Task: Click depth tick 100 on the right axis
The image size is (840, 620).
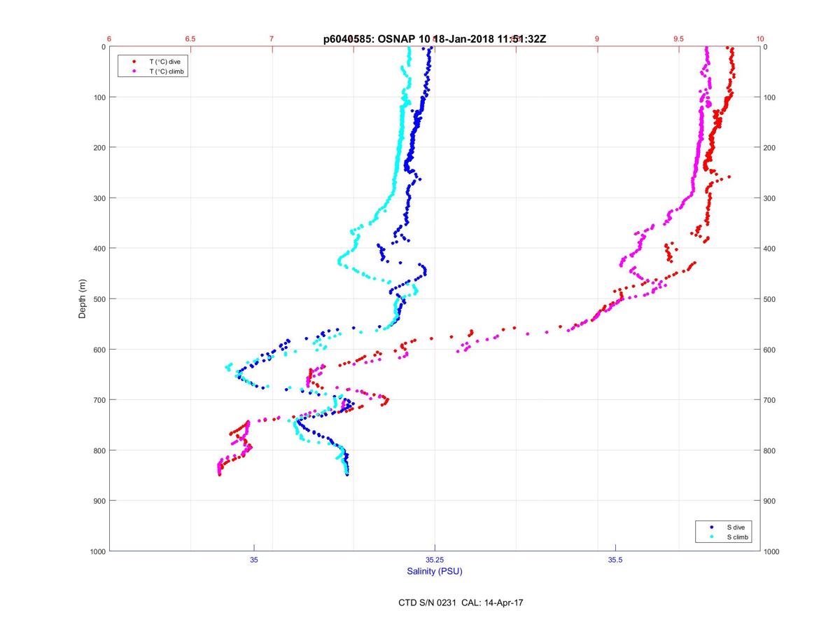Action: pos(770,97)
